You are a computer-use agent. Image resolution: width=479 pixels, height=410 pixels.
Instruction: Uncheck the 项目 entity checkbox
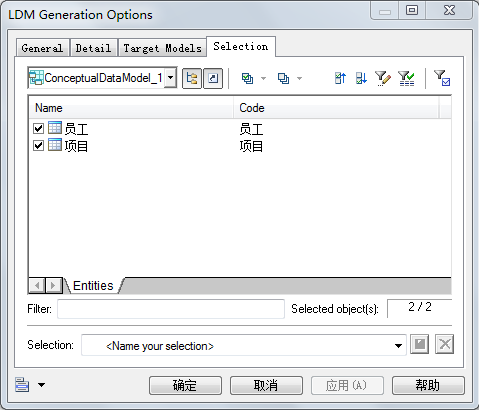point(39,146)
